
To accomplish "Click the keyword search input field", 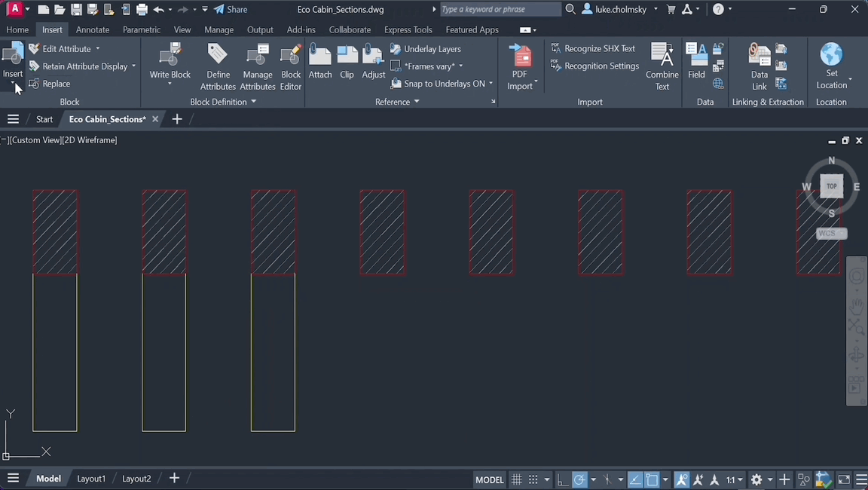I will (500, 9).
